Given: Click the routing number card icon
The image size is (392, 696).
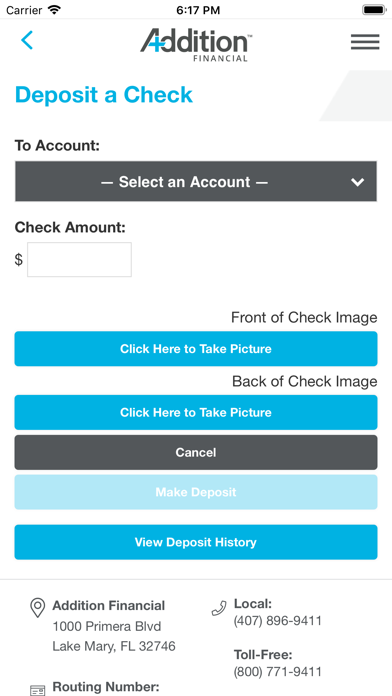Looking at the screenshot, I should pos(37,690).
